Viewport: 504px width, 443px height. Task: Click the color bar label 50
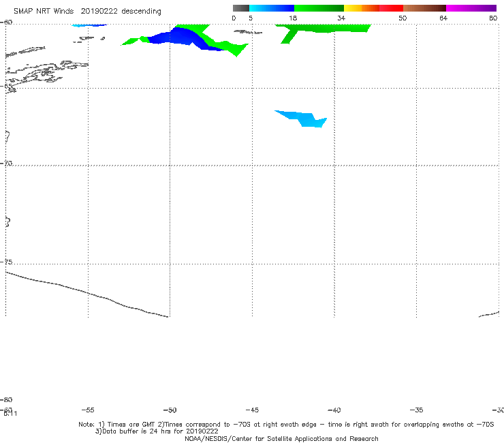point(403,18)
